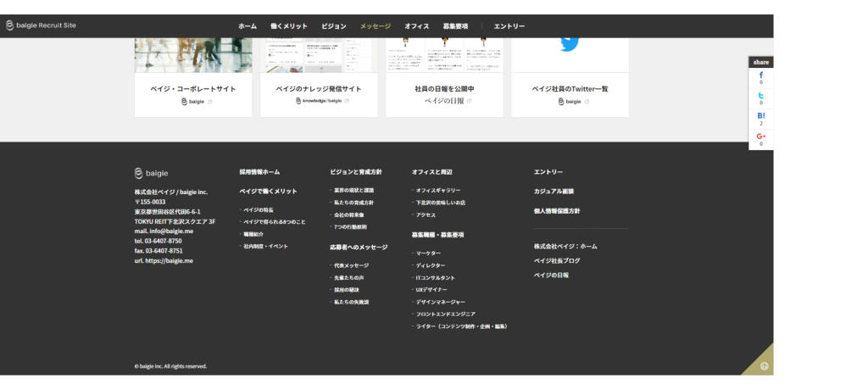Open 代表メッセージ footer link
The width and height of the screenshot is (868, 390).
(x=352, y=265)
